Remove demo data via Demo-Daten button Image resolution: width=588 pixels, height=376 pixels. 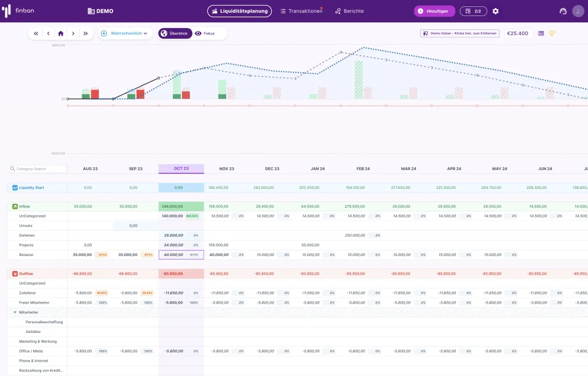click(461, 33)
